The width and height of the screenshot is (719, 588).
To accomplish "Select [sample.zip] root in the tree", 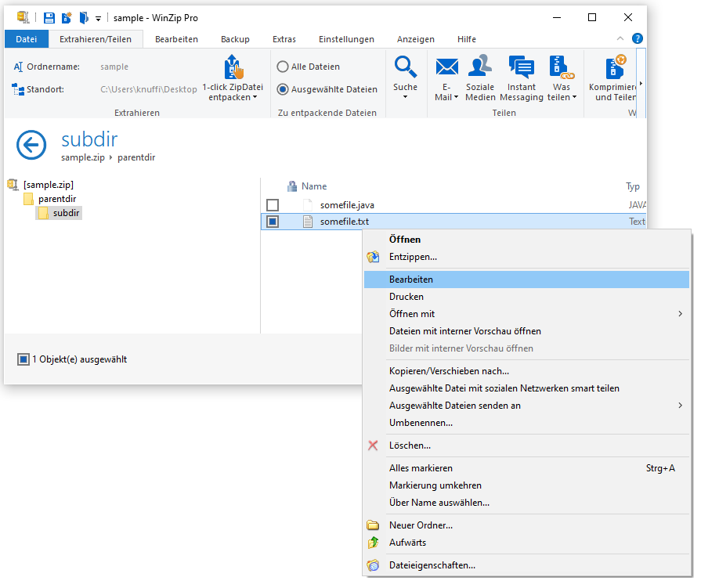I will click(x=48, y=185).
